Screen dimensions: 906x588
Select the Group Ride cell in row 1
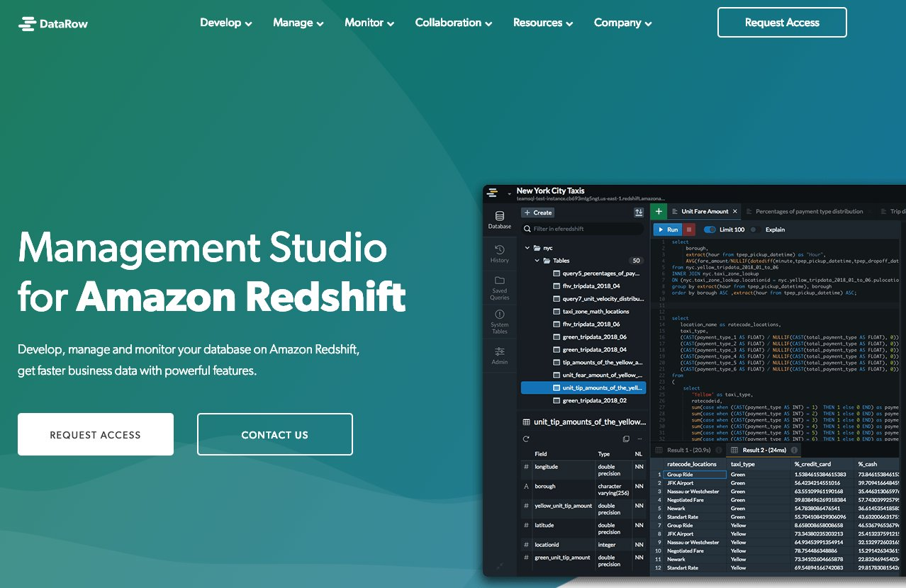click(x=695, y=475)
